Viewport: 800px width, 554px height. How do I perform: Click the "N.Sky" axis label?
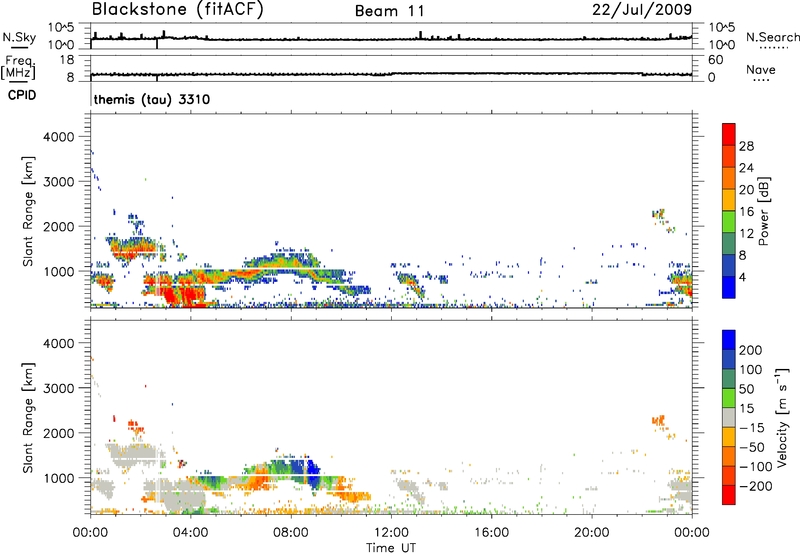tap(19, 37)
